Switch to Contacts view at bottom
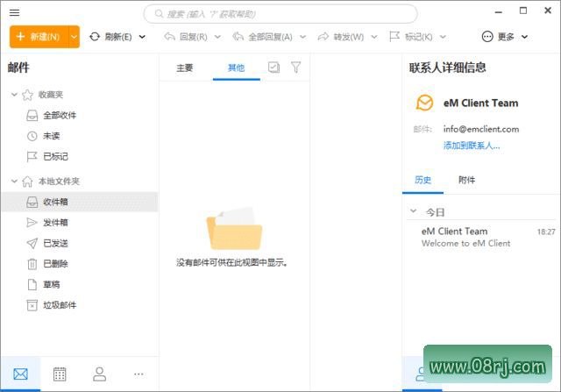Screen dimensions: 561x392 coord(99,374)
